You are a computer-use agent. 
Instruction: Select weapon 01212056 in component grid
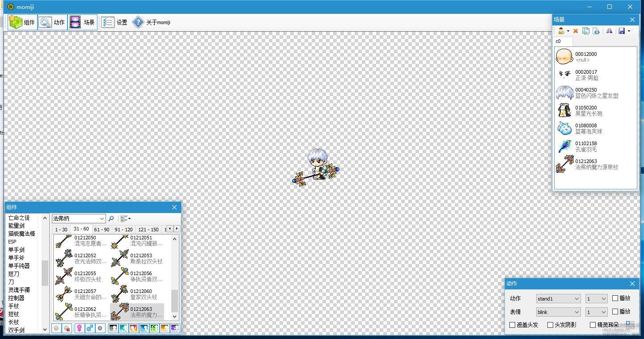pyautogui.click(x=137, y=276)
